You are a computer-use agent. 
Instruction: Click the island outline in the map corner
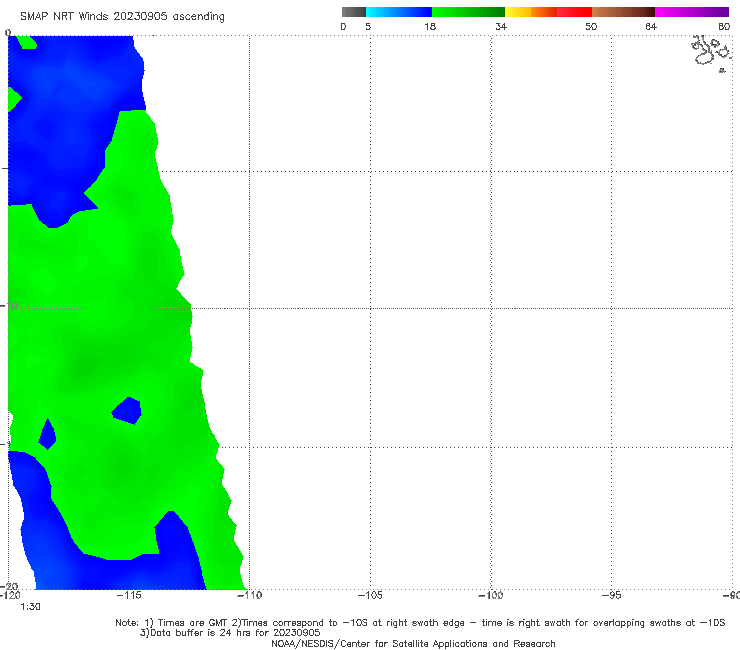[x=712, y=53]
